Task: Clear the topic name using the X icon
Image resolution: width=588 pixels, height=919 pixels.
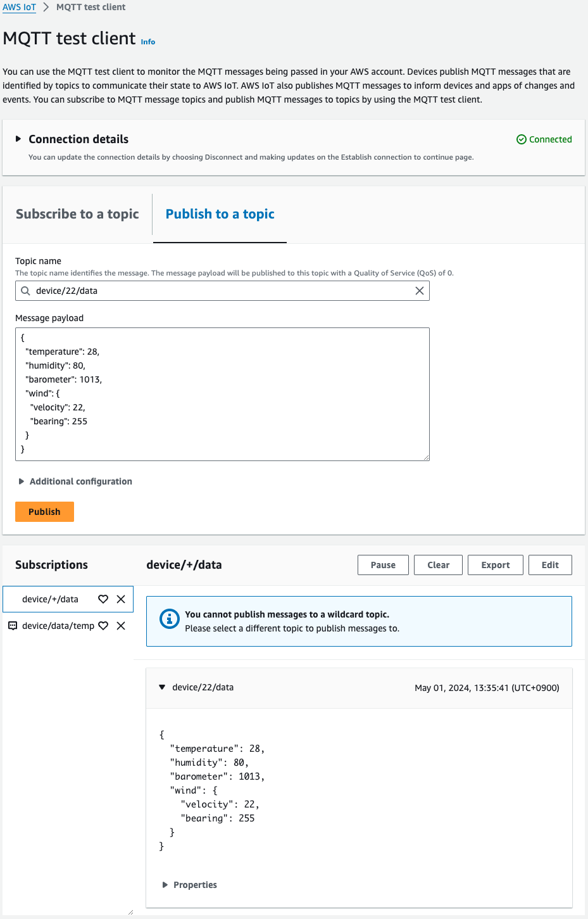Action: tap(419, 290)
